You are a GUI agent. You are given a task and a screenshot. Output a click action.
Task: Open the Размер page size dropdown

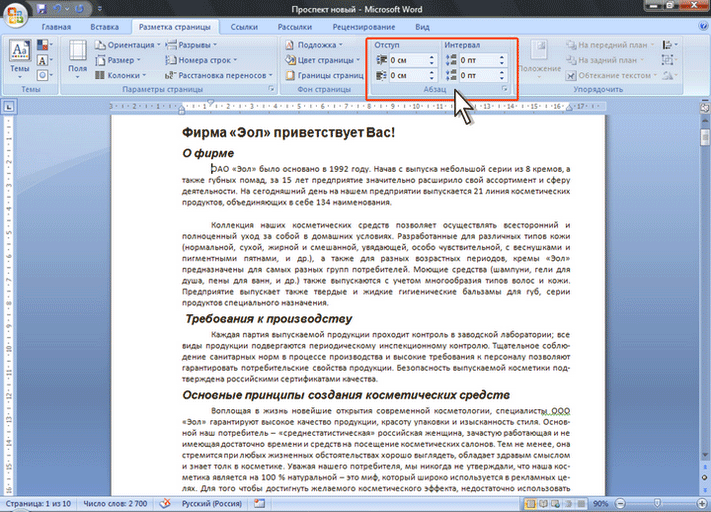118,60
